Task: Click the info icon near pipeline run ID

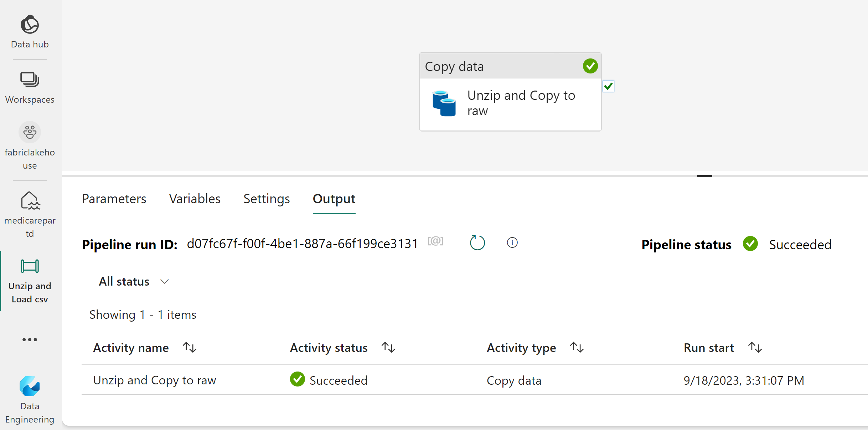Action: point(512,243)
